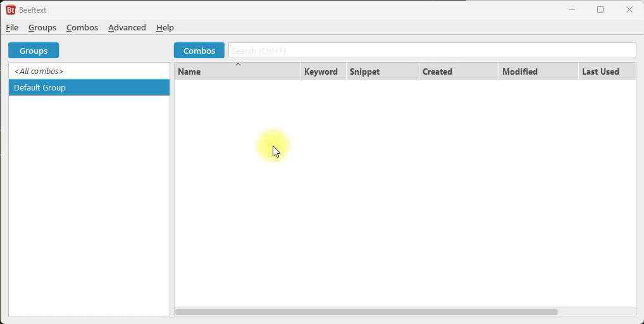Sort combos by Keyword column
Viewport: 644px width, 324px height.
point(324,72)
